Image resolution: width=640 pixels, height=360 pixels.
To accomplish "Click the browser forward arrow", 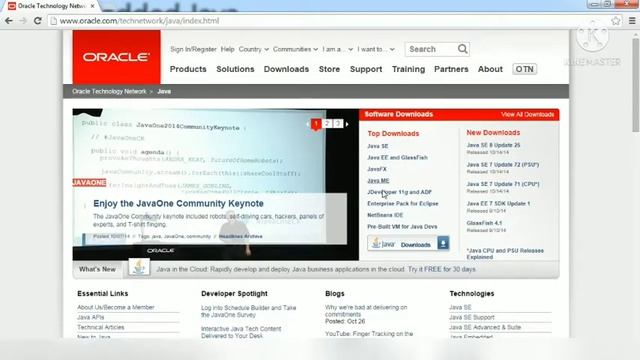I will click(x=23, y=21).
